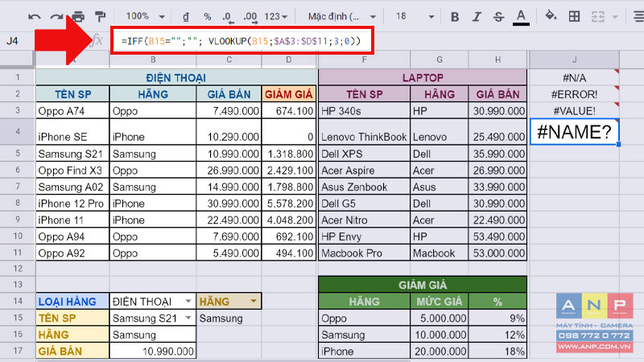Open the 100% zoom dropdown
Screen dimensions: 644x362
tap(146, 16)
